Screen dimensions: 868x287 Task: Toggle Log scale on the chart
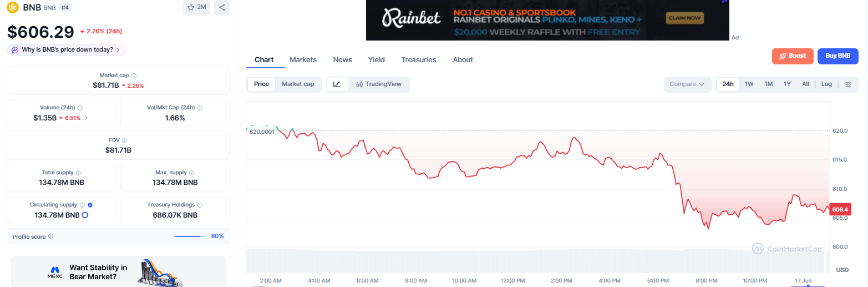(x=826, y=84)
